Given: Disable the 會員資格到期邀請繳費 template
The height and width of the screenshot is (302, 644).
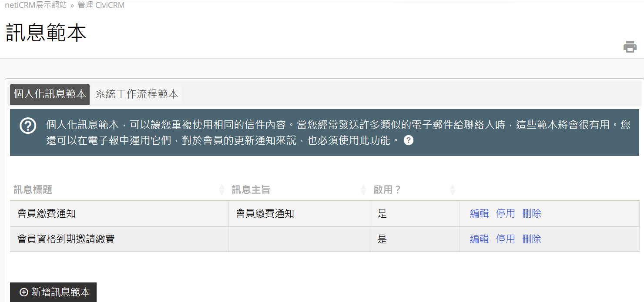Looking at the screenshot, I should (x=505, y=239).
